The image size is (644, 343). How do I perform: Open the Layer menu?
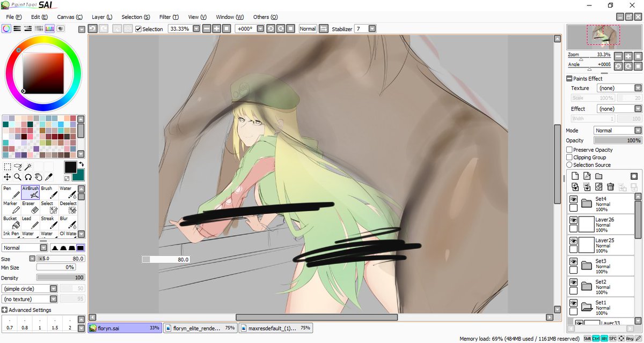click(x=102, y=17)
